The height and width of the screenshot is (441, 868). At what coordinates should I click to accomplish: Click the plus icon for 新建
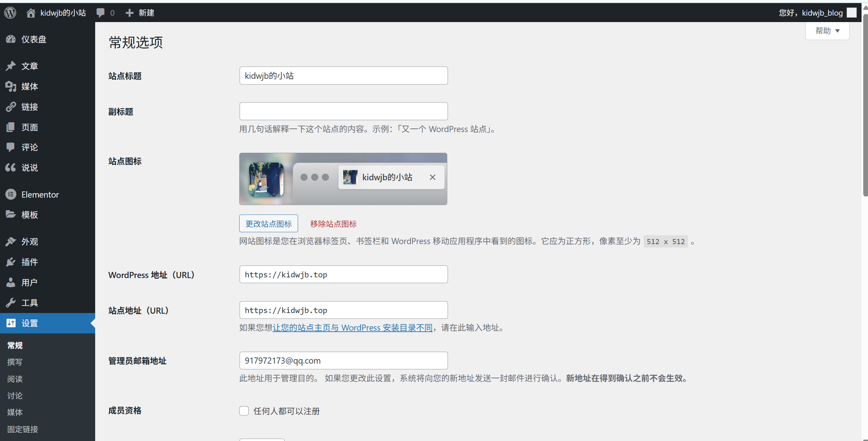coord(129,13)
